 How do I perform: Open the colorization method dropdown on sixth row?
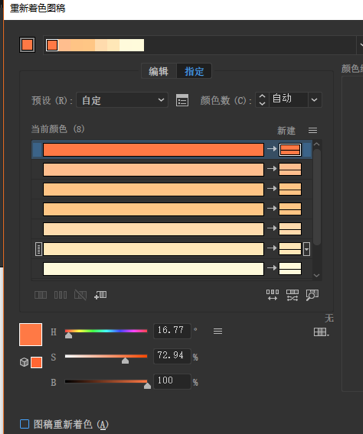(306, 249)
